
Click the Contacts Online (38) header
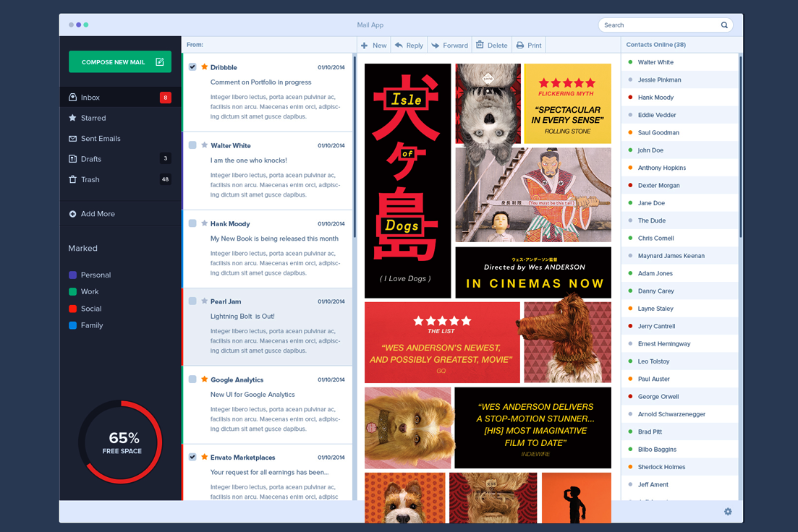(655, 45)
